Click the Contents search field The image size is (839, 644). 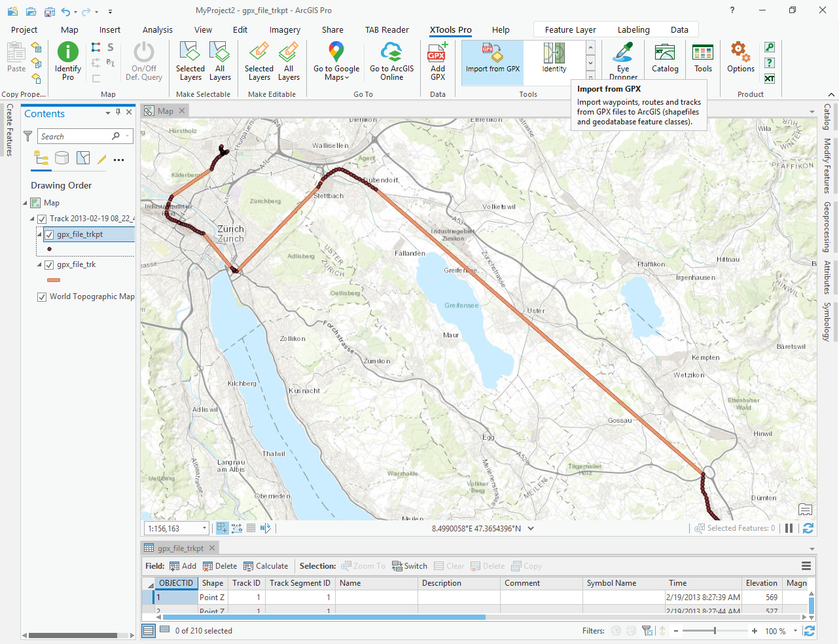(x=75, y=136)
